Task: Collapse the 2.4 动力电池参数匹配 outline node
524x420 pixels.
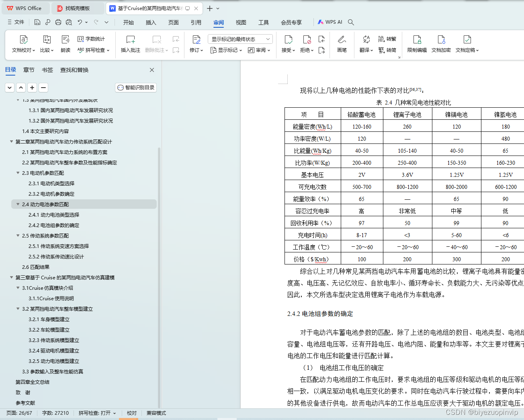Action: (x=18, y=204)
